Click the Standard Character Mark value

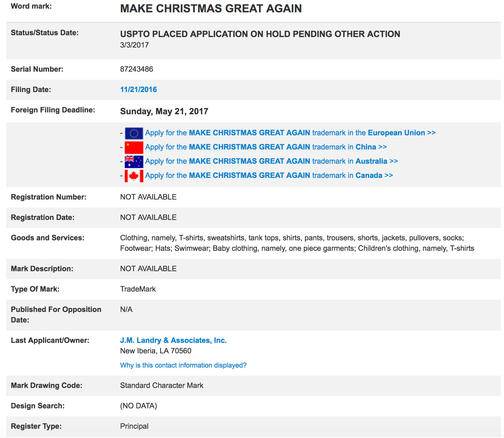162,385
